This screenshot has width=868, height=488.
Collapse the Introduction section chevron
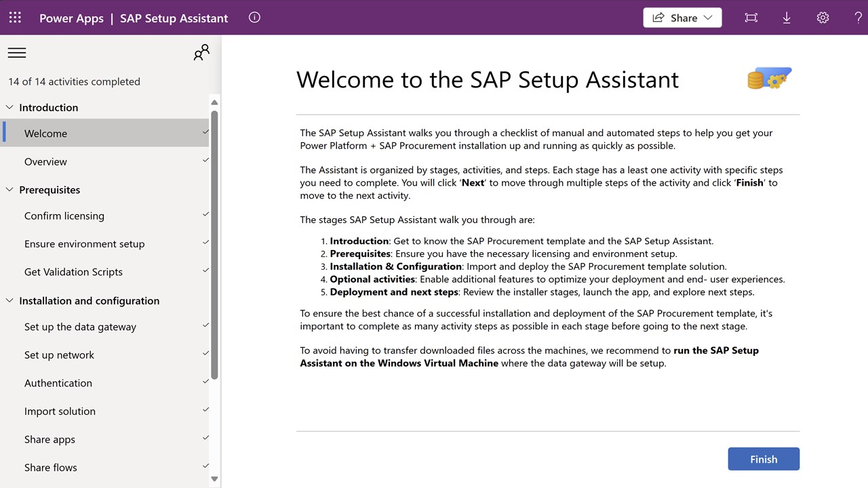(9, 107)
